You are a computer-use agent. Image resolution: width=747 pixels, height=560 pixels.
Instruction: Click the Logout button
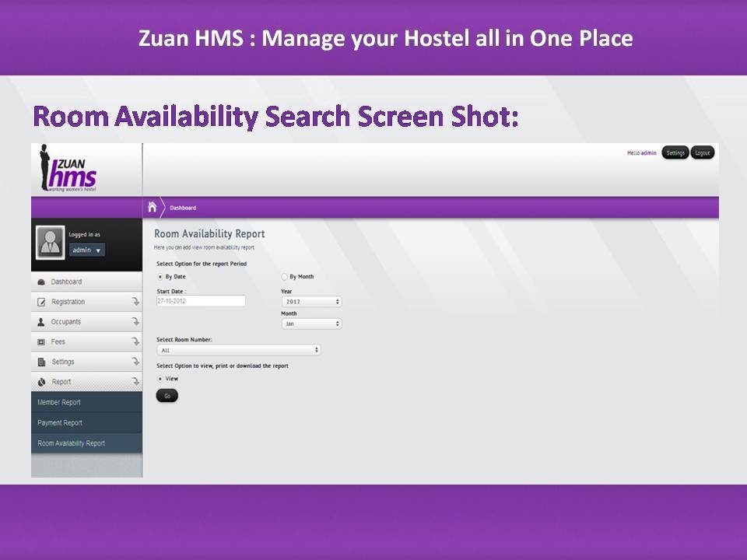[702, 153]
